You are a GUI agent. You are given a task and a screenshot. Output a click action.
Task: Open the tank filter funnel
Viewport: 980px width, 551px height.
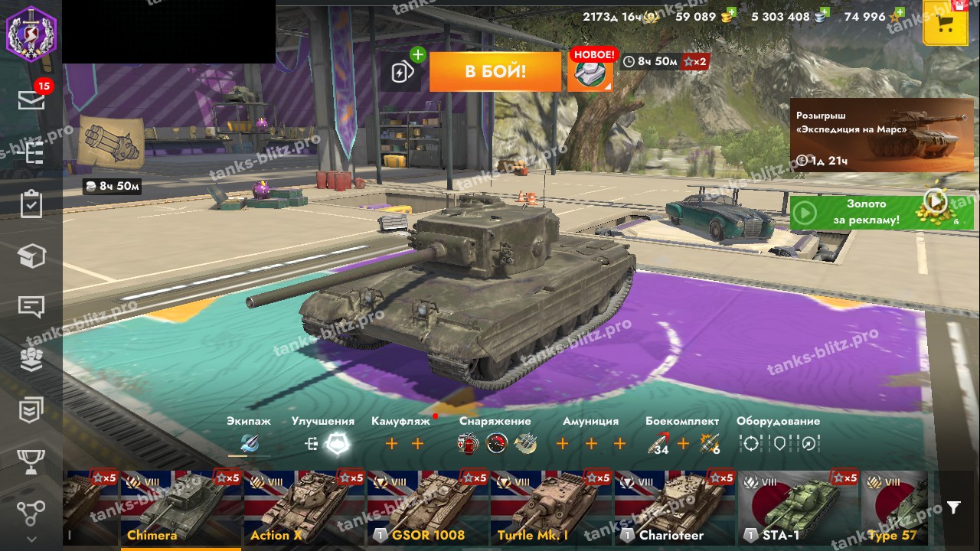[953, 507]
